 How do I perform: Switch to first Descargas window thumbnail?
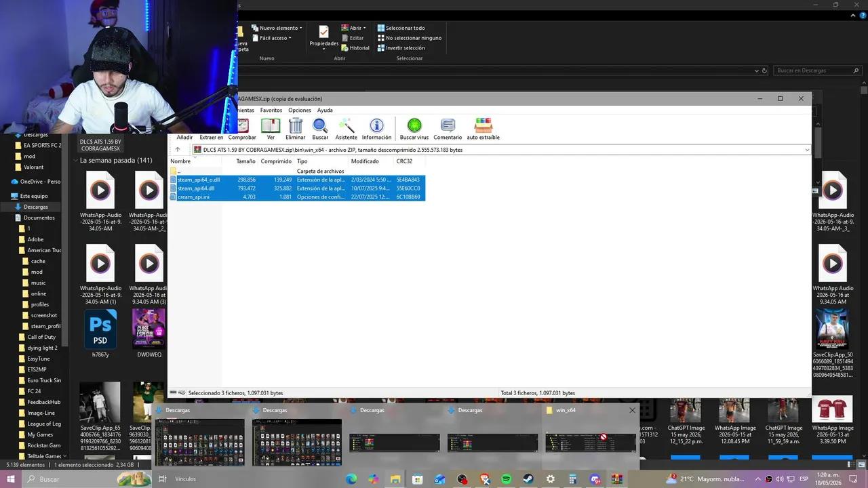tap(199, 442)
